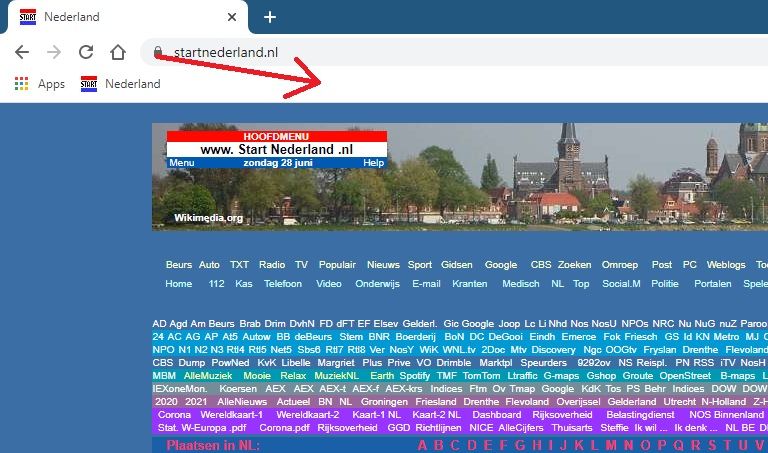
Task: Open the OpenStreet link
Action: tap(685, 376)
